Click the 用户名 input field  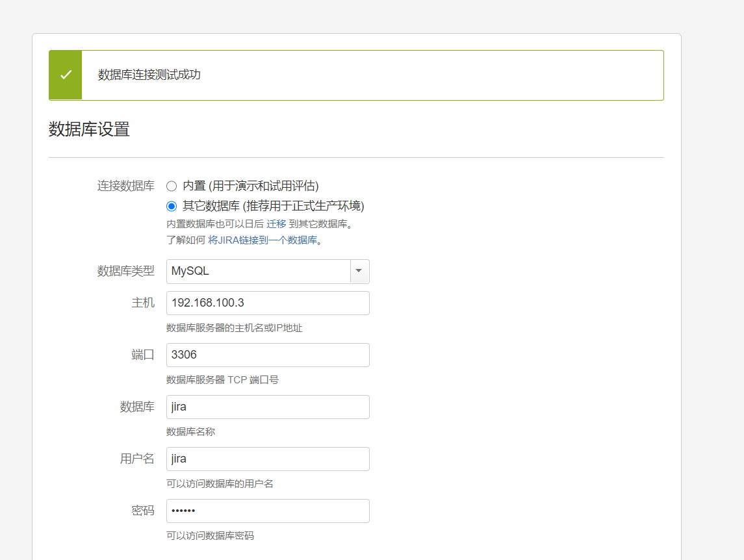click(268, 459)
